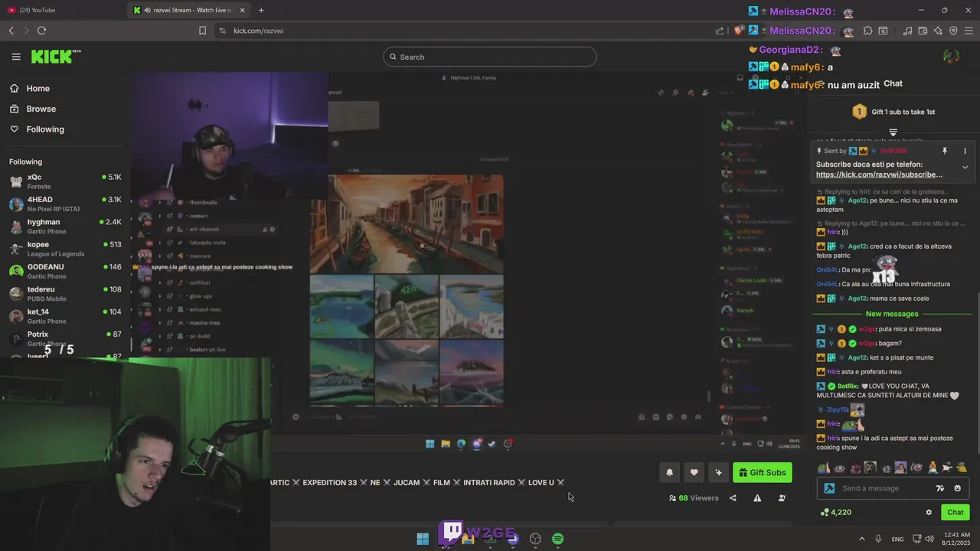Viewport: 980px width, 551px height.
Task: Open Brave Shields lion icon
Action: click(x=738, y=31)
